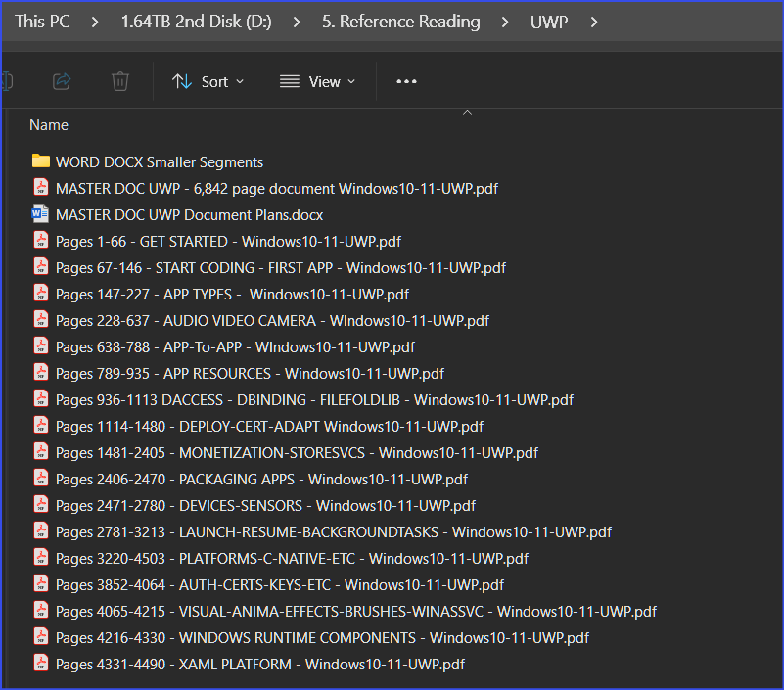Select 'Pages 3220-4503 - PLATFORMS-C-NATIVE-ETC' name
The image size is (784, 690).
point(292,559)
